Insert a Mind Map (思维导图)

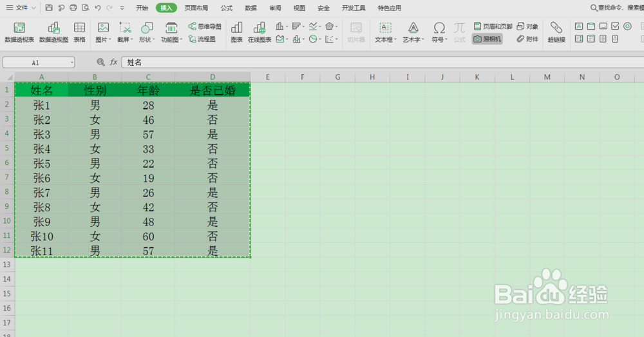click(x=205, y=26)
